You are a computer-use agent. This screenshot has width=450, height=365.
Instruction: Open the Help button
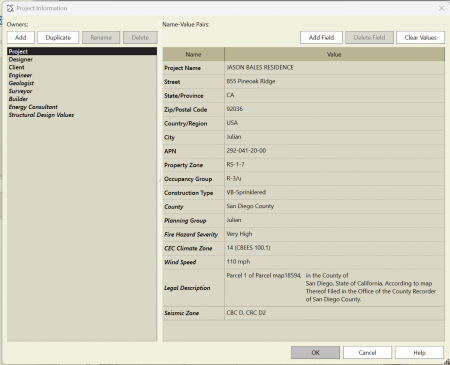point(419,353)
